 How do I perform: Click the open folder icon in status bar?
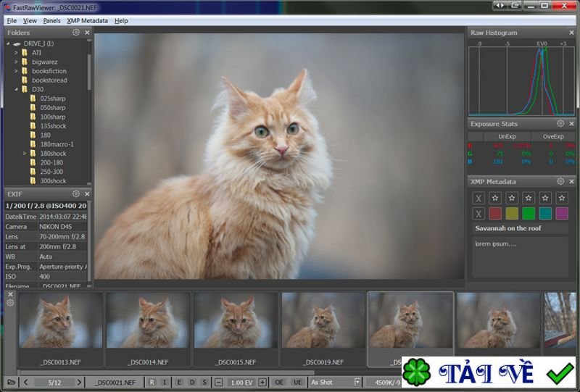pyautogui.click(x=11, y=382)
